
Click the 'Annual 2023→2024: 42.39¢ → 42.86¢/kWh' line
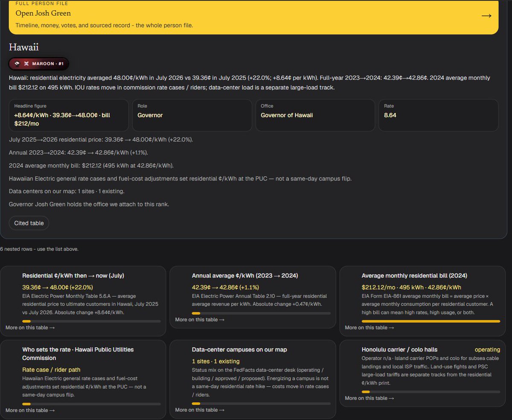[x=79, y=153]
